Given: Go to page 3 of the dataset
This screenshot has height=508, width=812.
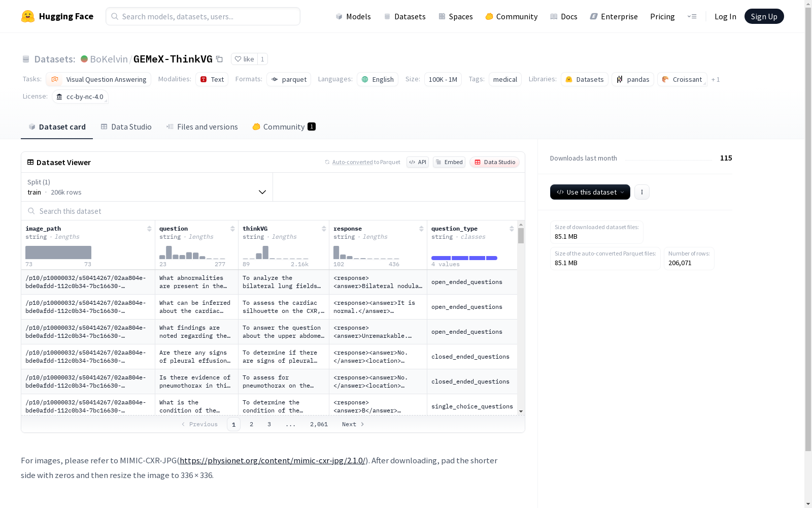Looking at the screenshot, I should click(x=269, y=424).
